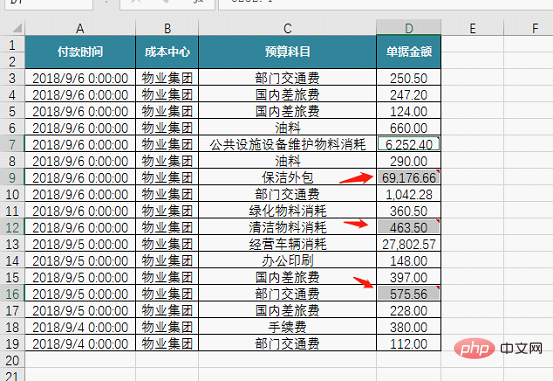Select column B header

(x=167, y=28)
